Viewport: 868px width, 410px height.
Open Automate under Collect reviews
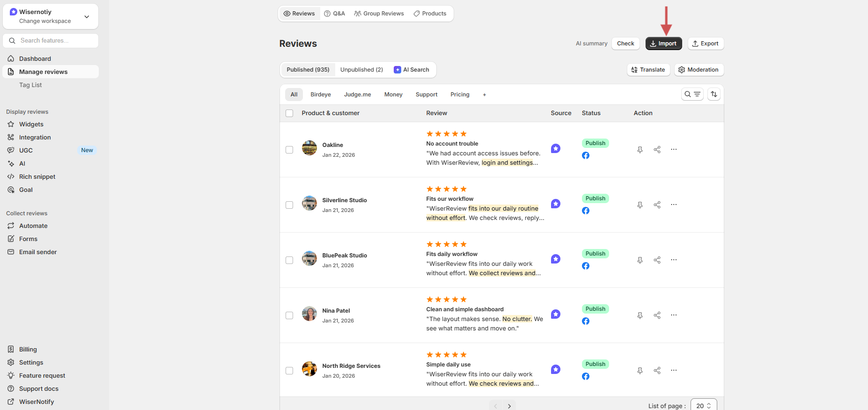tap(51, 226)
